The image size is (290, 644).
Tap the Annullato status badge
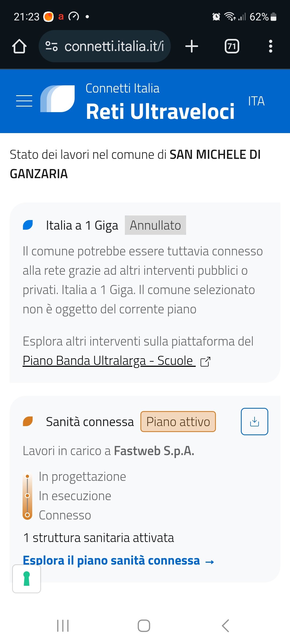click(155, 225)
